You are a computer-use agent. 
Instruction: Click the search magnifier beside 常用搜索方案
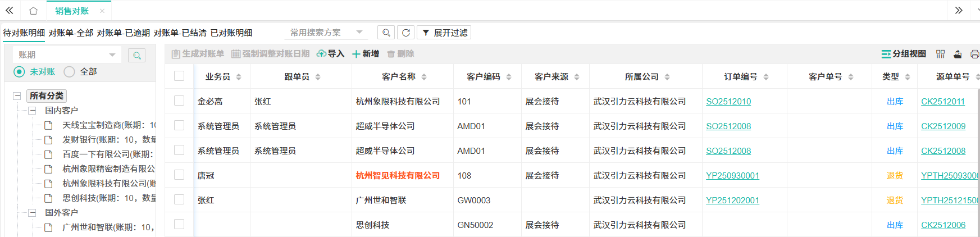(386, 33)
